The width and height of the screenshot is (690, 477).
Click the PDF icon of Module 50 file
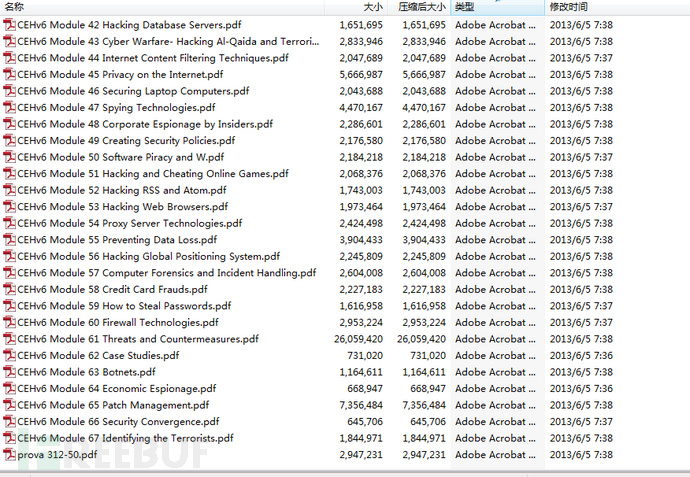coord(9,157)
